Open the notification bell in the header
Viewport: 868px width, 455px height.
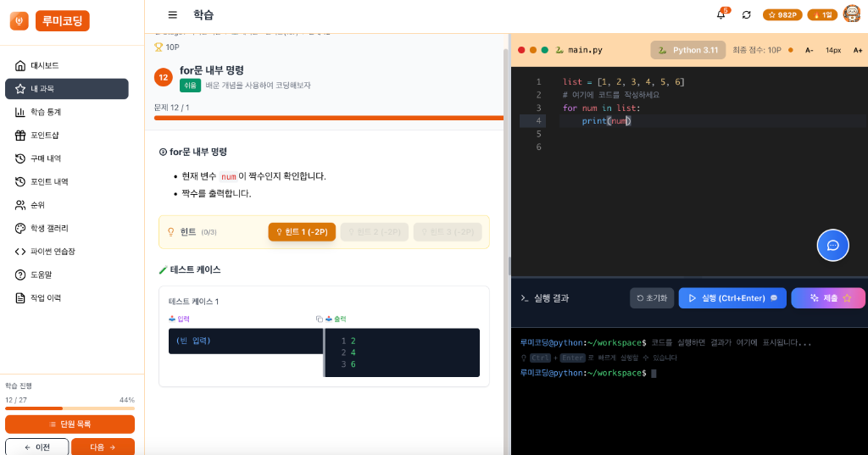coord(721,14)
